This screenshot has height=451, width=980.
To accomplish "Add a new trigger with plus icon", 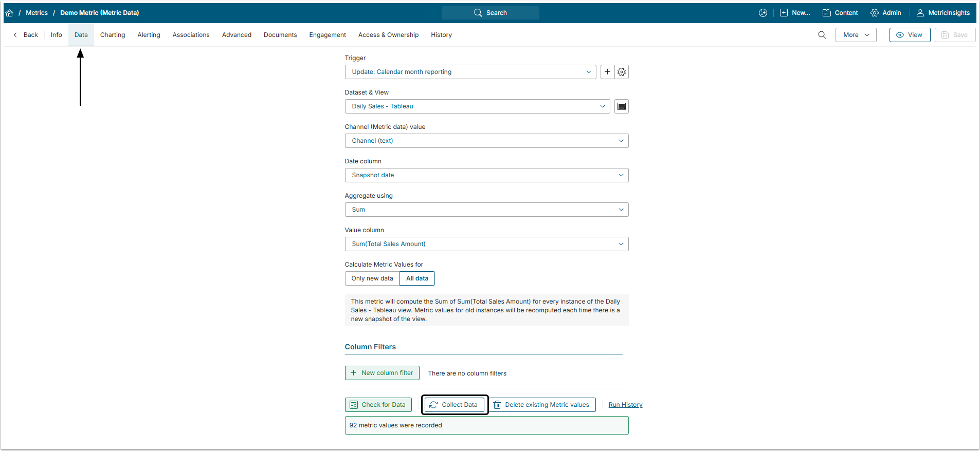I will [607, 72].
